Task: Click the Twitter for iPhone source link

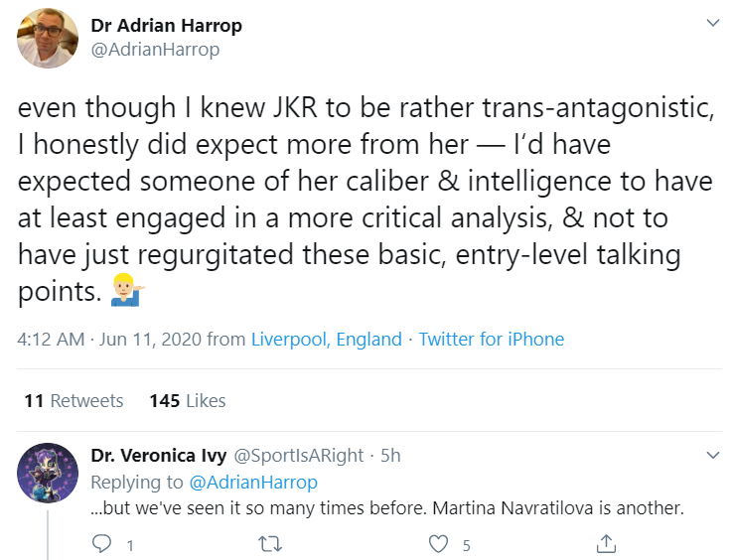Action: click(492, 340)
